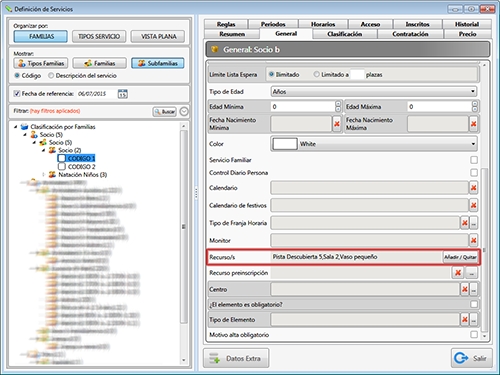500x375 pixels.
Task: Clear the Fecha Nacimiento Máxima date
Action: (473, 124)
